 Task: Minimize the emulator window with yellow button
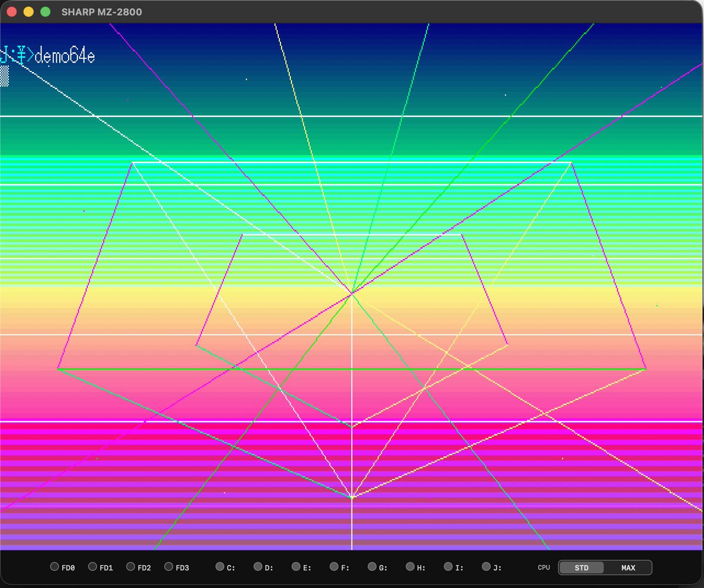[x=28, y=12]
